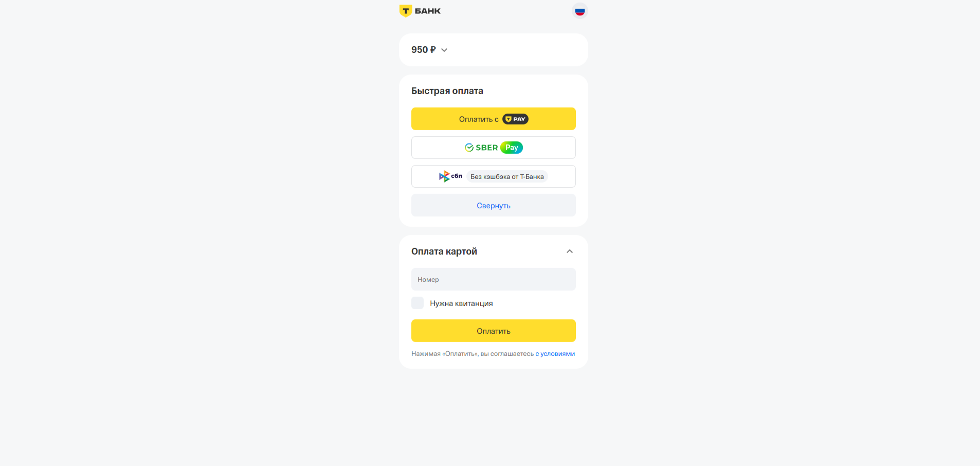The height and width of the screenshot is (466, 980).
Task: Pay with the yellow T-Pay button
Action: click(494, 119)
